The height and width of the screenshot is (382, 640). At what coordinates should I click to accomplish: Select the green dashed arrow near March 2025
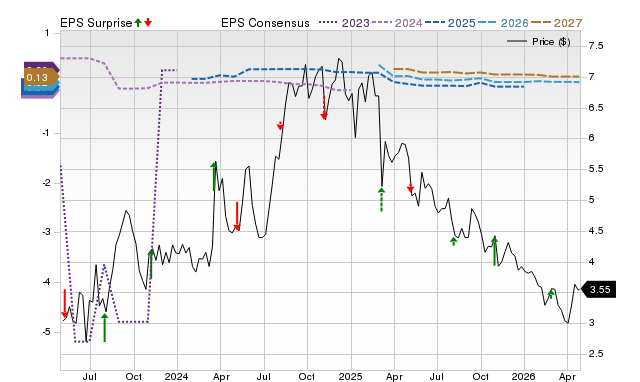381,200
